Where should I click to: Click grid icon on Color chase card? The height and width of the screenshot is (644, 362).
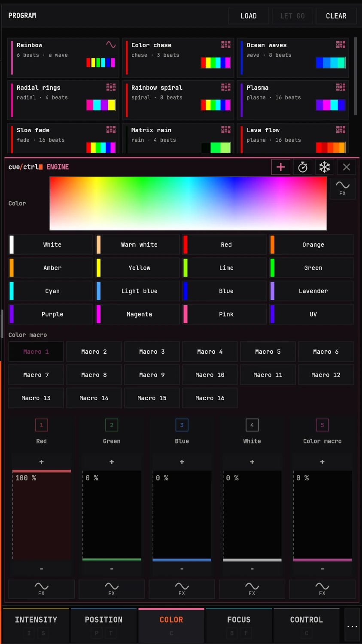tap(226, 44)
